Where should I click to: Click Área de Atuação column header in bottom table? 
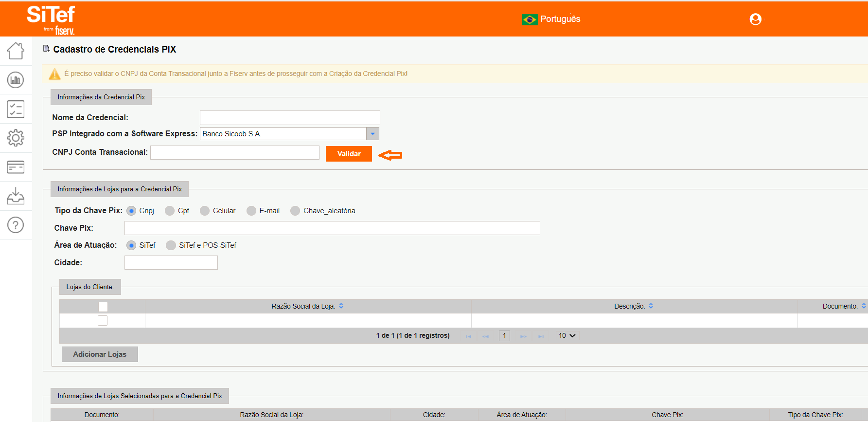[x=522, y=415]
